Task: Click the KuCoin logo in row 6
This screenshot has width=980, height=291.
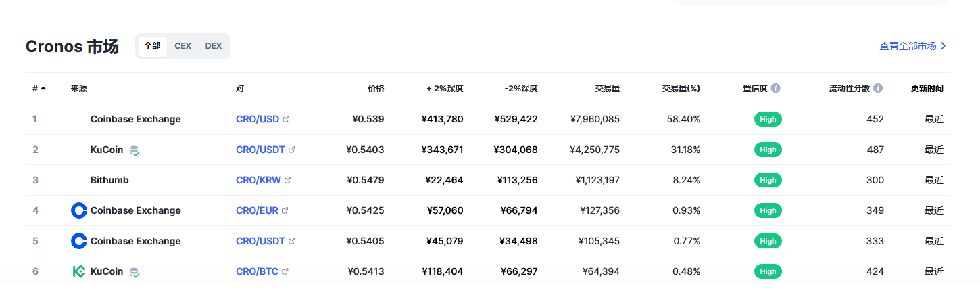Action: [79, 271]
